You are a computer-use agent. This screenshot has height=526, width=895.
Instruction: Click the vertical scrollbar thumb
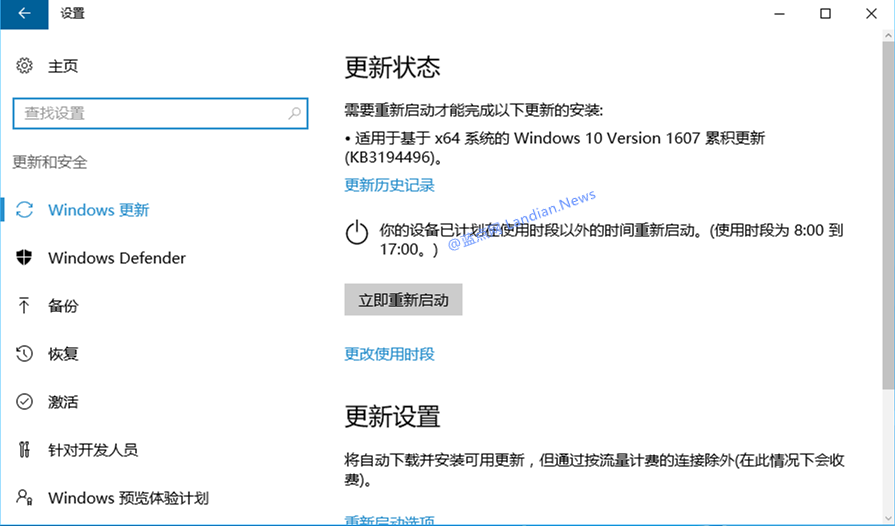point(888,216)
